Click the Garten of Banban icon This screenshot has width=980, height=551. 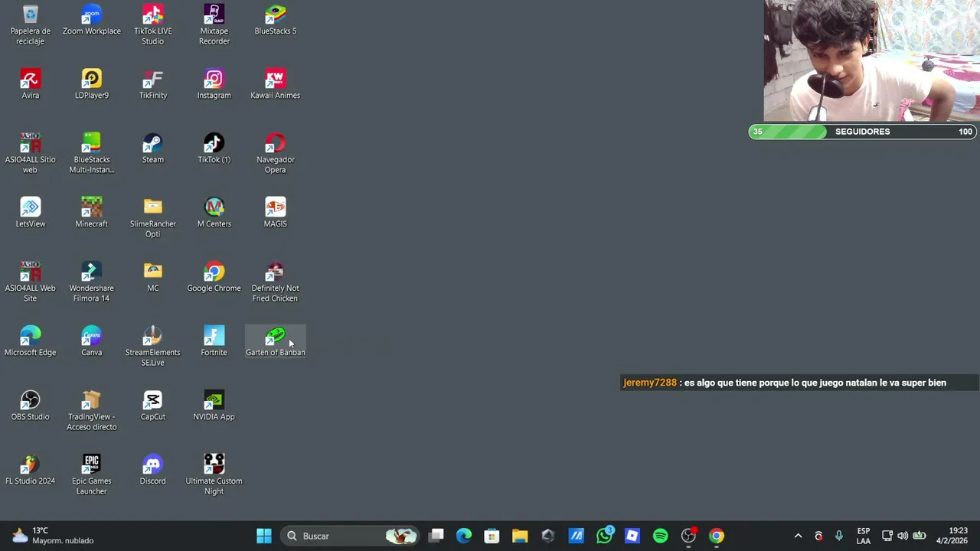point(276,341)
